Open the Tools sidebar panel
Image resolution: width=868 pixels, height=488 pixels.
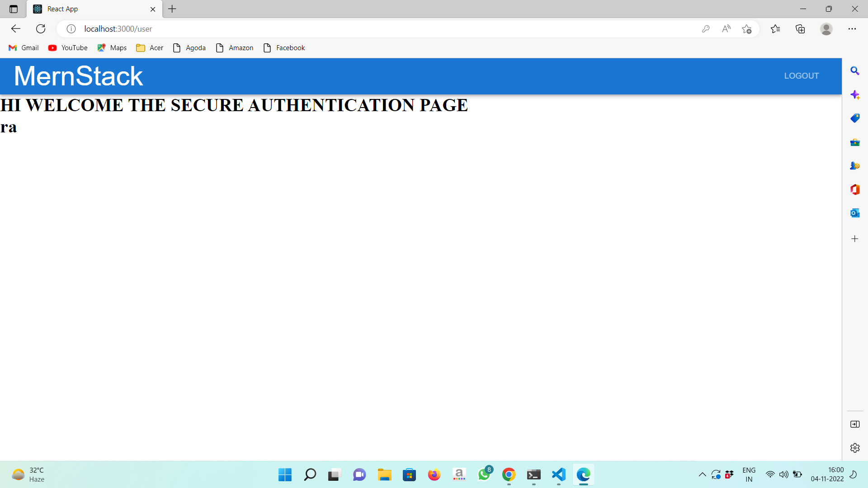point(855,142)
